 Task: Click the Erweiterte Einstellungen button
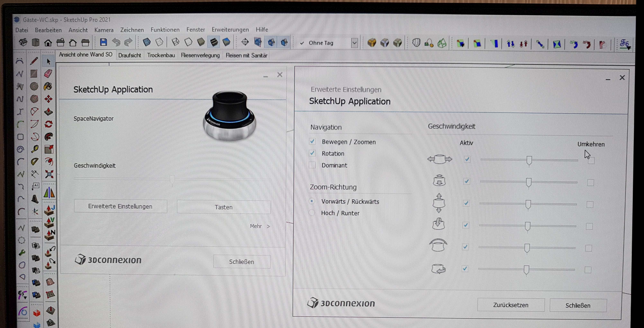pyautogui.click(x=120, y=206)
